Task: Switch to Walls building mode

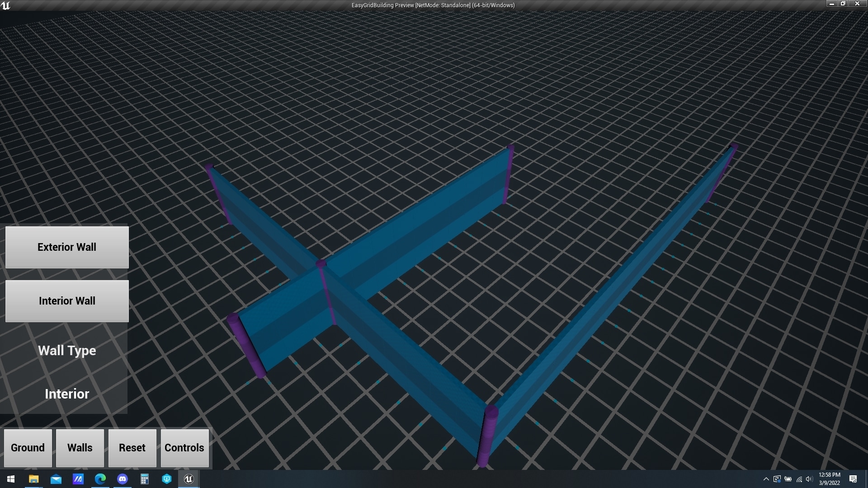Action: [x=80, y=448]
